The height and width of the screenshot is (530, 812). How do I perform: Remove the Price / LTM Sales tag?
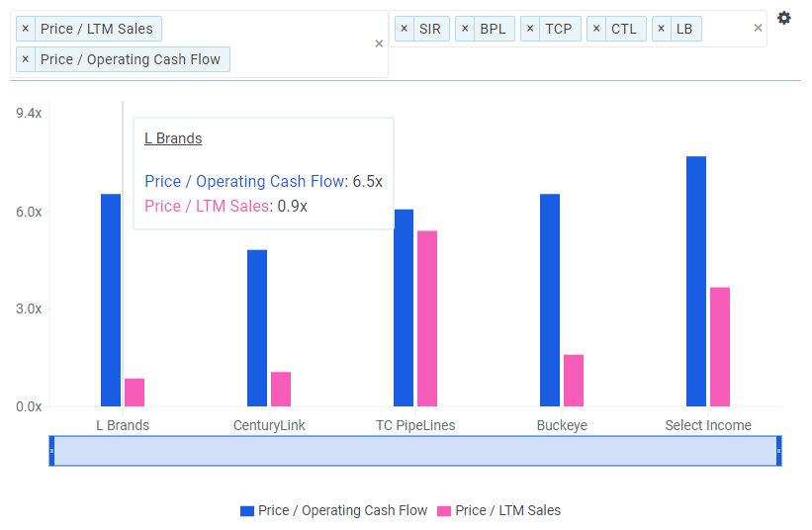26,29
